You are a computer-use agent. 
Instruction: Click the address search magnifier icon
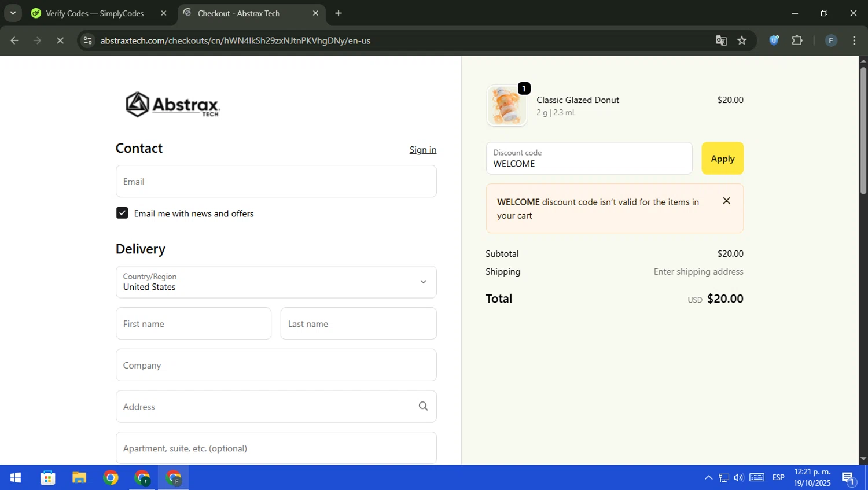point(423,406)
